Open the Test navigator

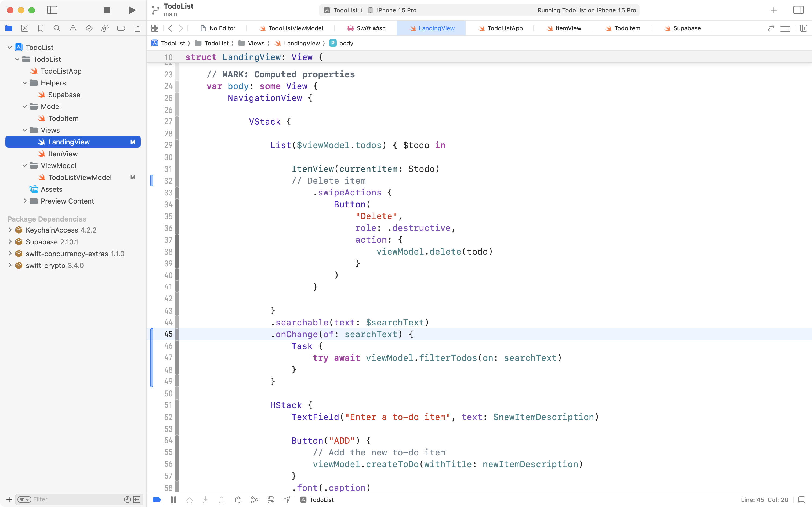[x=89, y=28]
